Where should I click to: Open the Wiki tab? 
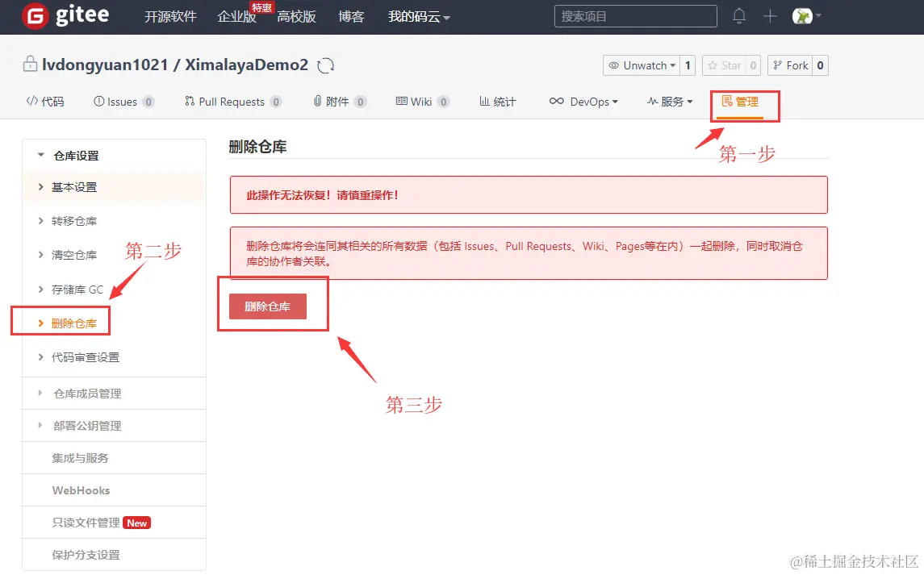[x=423, y=102]
